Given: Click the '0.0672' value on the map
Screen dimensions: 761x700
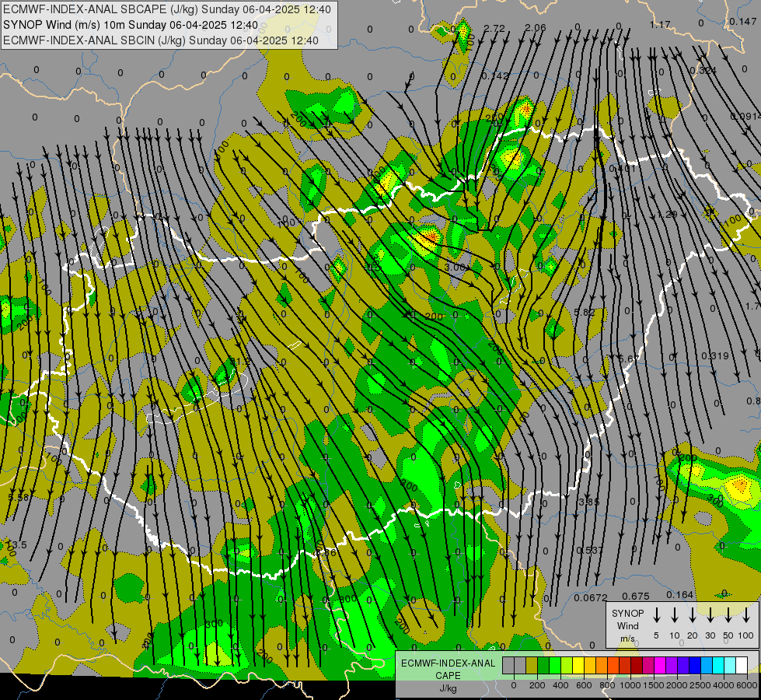Looking at the screenshot, I should coord(591,598).
